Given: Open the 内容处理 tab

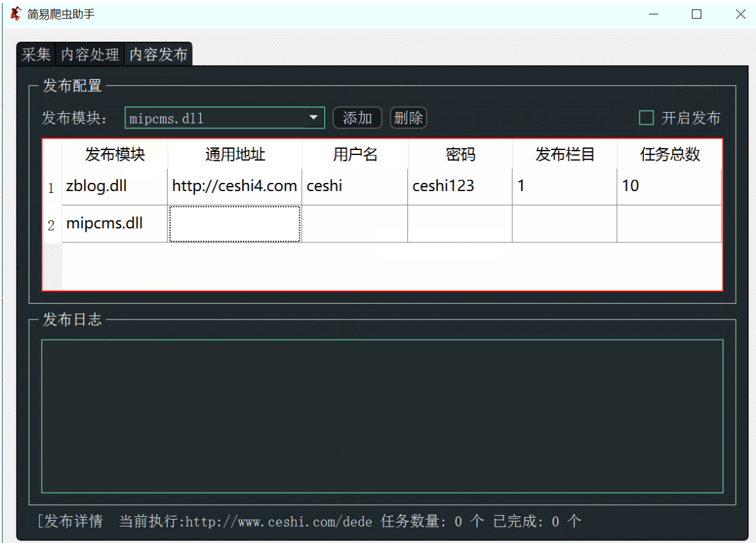Looking at the screenshot, I should (90, 54).
